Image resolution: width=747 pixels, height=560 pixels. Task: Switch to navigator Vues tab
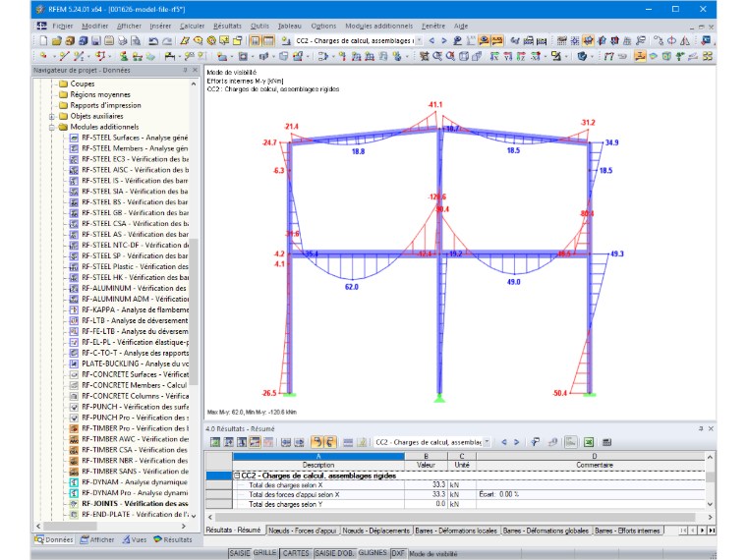(x=134, y=540)
